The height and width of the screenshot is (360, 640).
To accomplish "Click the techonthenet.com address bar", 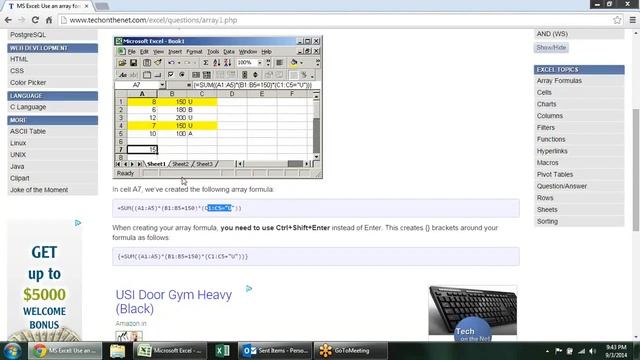I will [x=335, y=20].
